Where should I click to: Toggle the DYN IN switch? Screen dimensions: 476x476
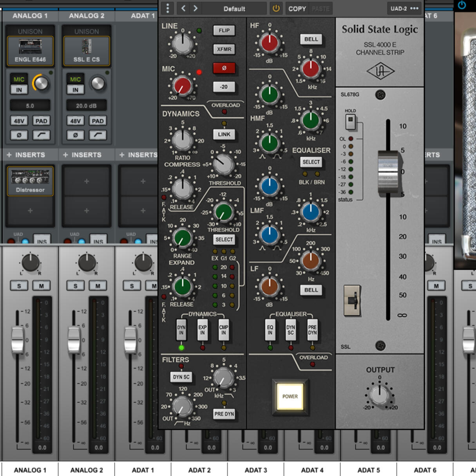point(181,330)
